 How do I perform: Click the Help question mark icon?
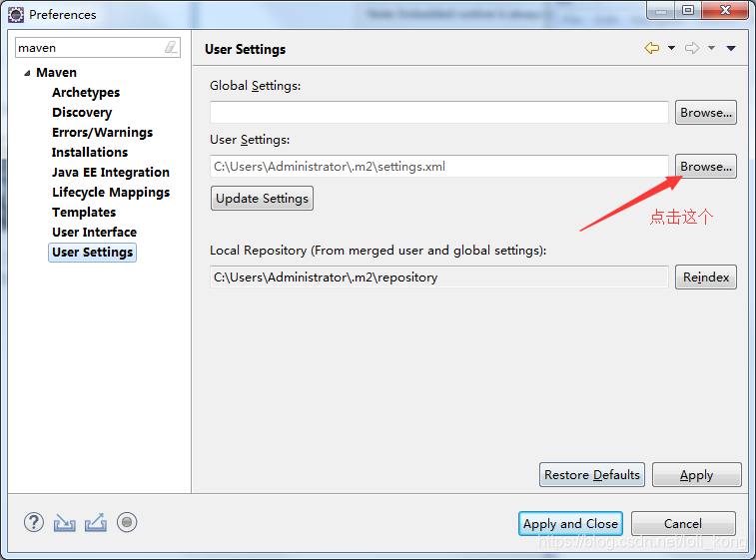click(34, 522)
